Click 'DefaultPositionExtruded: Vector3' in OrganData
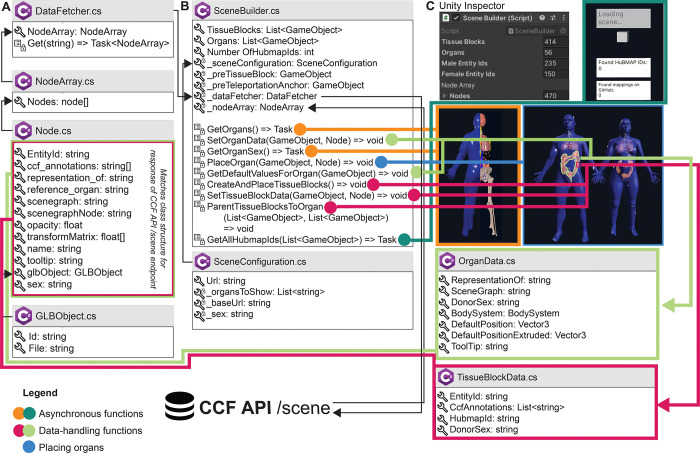This screenshot has height=453, width=700. tap(518, 335)
